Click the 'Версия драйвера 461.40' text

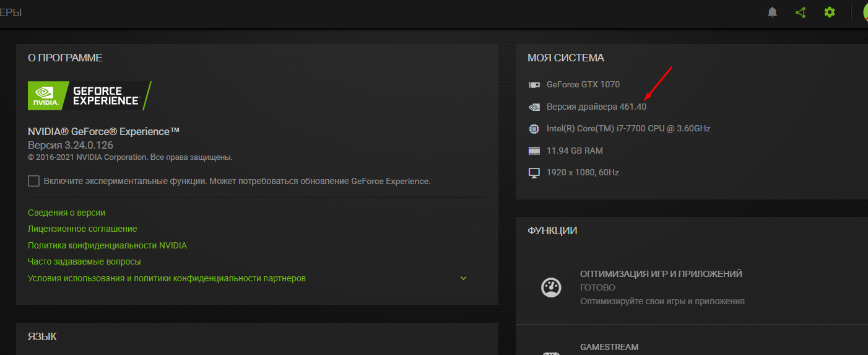pos(596,107)
